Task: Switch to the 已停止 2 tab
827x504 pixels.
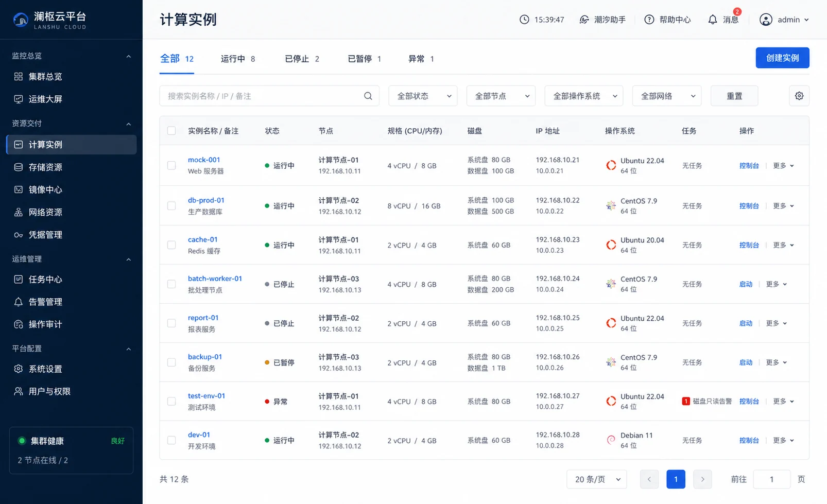Action: pyautogui.click(x=302, y=59)
